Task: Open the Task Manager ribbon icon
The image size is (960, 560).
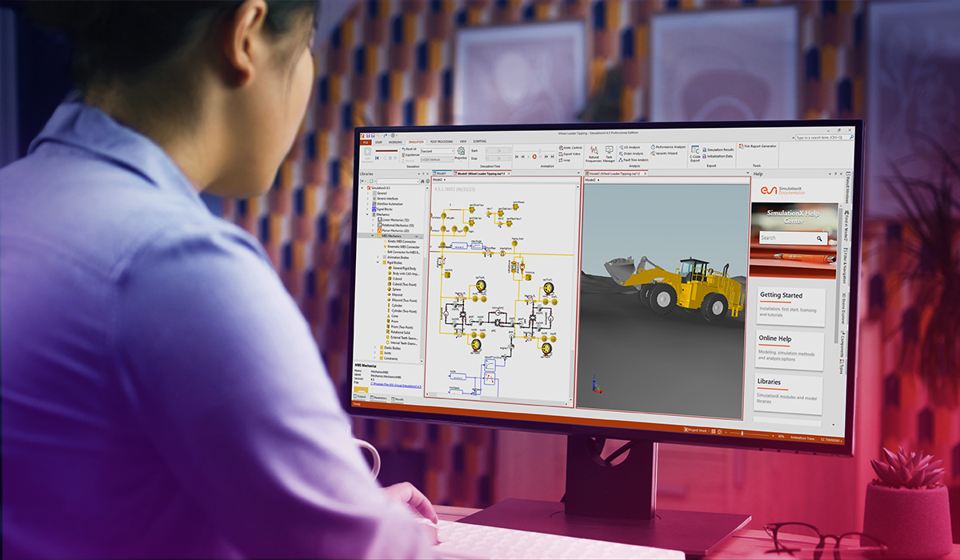Action: tap(610, 150)
